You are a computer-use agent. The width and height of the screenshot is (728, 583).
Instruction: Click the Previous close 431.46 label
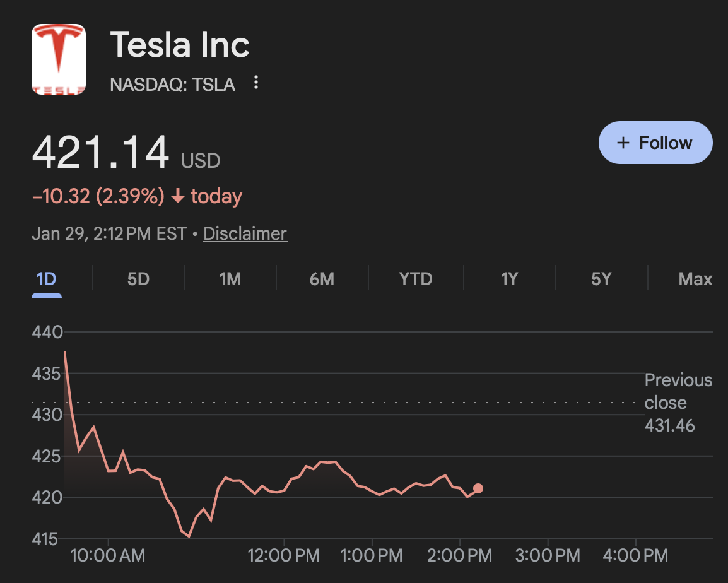[678, 403]
